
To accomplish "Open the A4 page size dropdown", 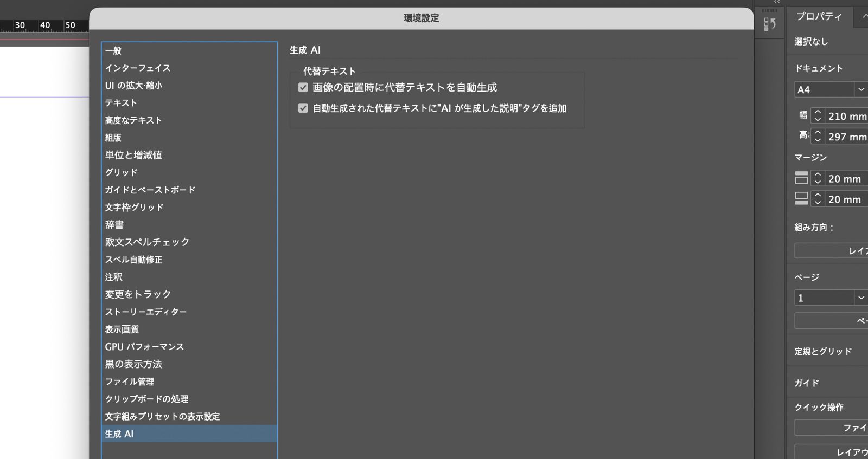I will (x=861, y=89).
